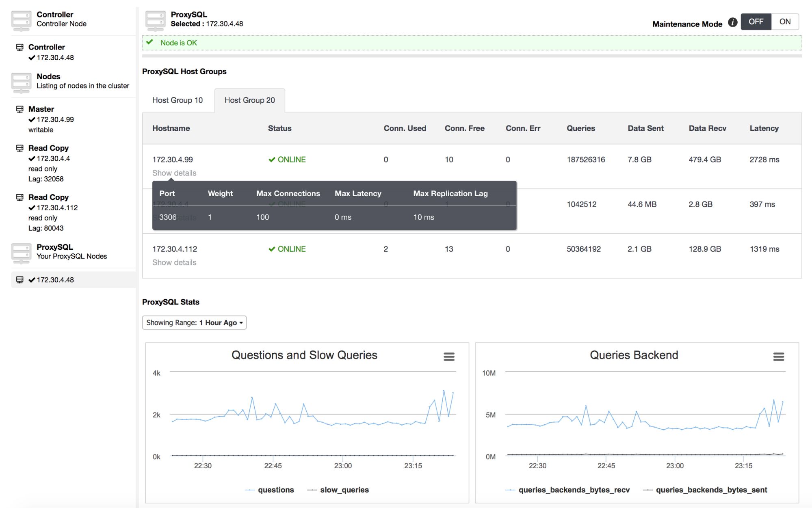
Task: Click the green Node is OK checkmark
Action: [149, 42]
